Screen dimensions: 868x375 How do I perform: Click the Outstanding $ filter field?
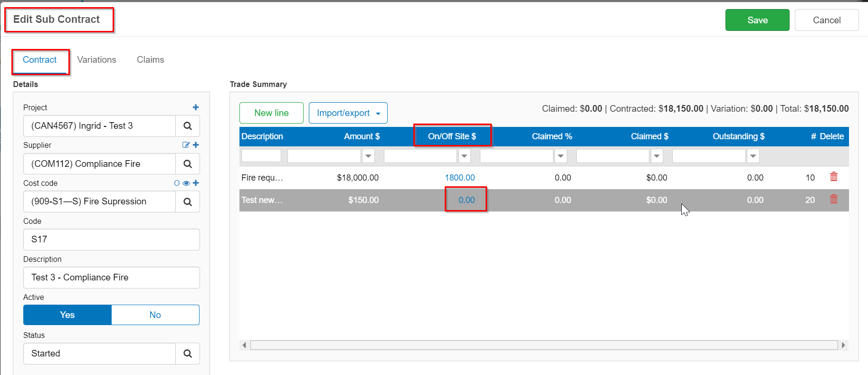tap(709, 156)
